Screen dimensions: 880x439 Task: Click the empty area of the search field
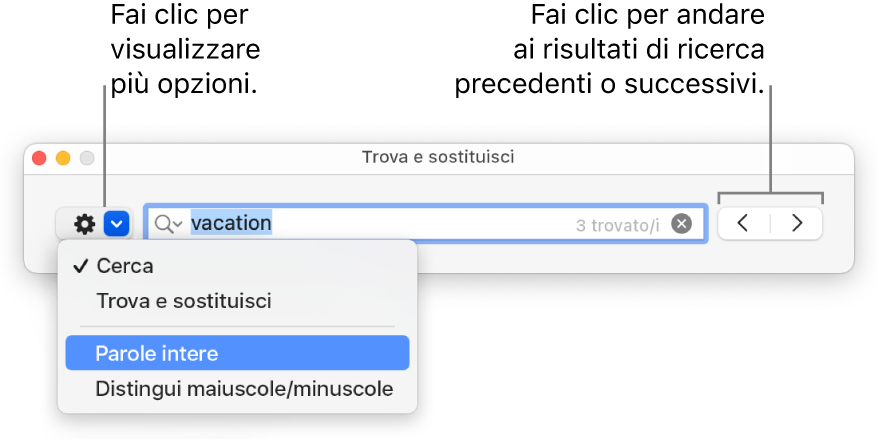point(420,224)
